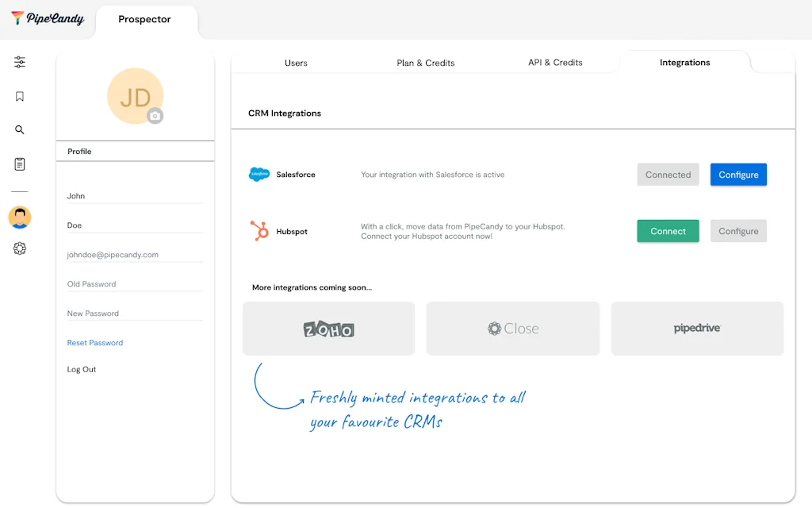Open the Plan & Credits tab
The image size is (812, 508).
click(426, 63)
